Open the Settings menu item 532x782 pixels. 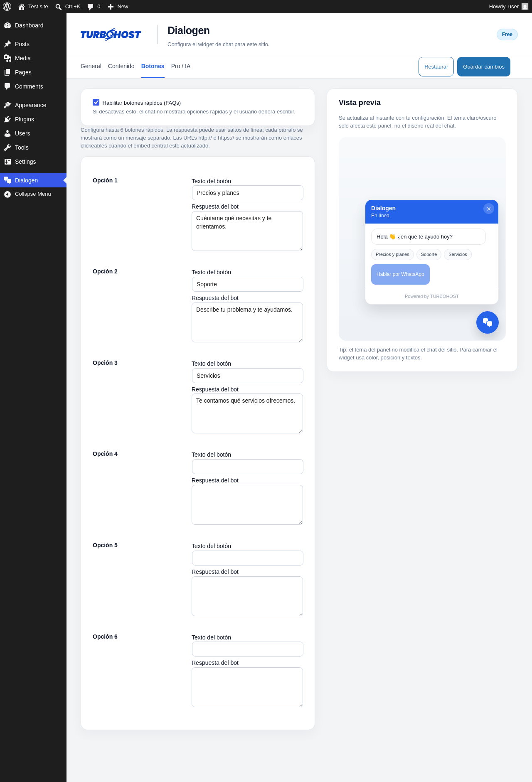(x=33, y=162)
